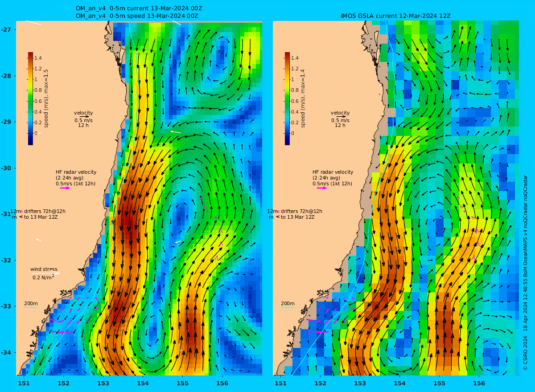The height and width of the screenshot is (392, 535).
Task: Click the right panel's speed color bar
Action: [x=287, y=98]
